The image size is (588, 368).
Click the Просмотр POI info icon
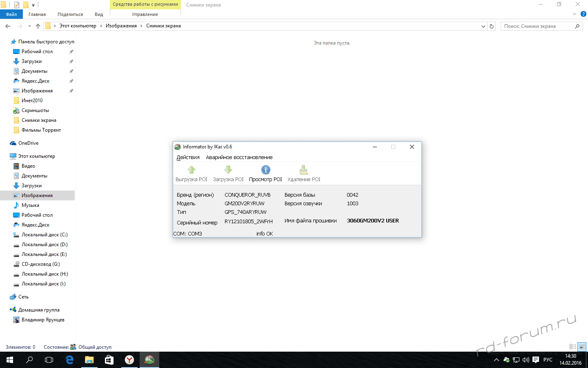265,170
